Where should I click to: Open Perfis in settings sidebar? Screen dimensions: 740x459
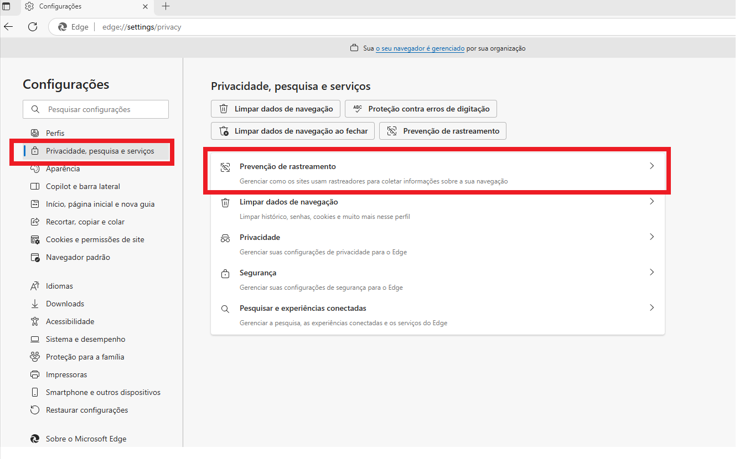point(55,133)
